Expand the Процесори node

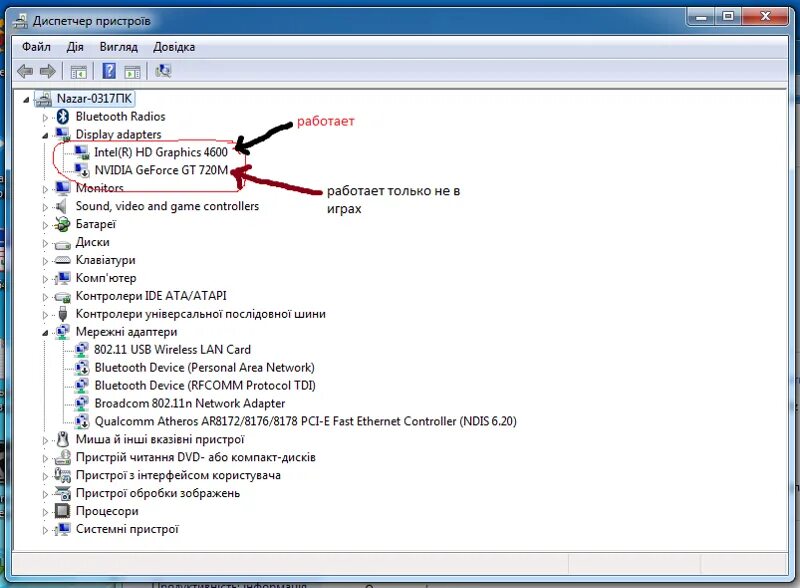click(x=45, y=512)
